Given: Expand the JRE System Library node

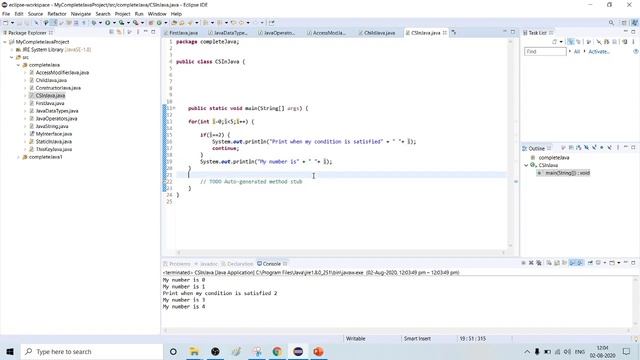Looking at the screenshot, I should click(12, 50).
